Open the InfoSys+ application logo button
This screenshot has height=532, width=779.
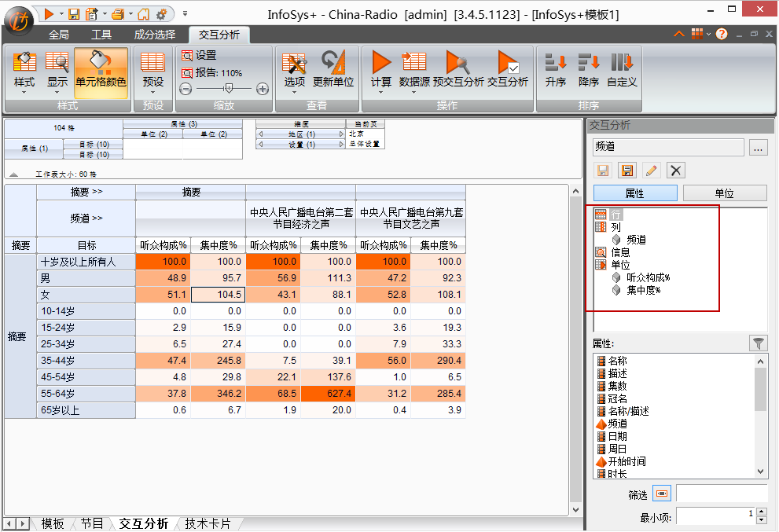tap(19, 20)
